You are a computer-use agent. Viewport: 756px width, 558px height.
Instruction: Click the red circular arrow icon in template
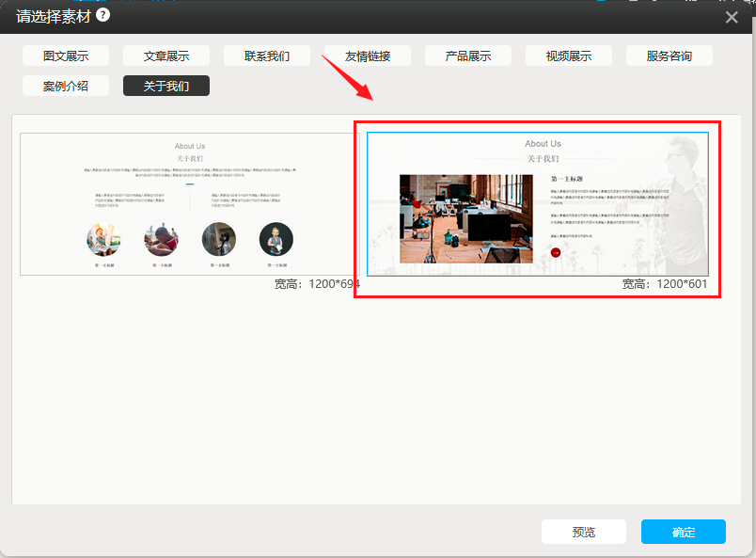(556, 252)
